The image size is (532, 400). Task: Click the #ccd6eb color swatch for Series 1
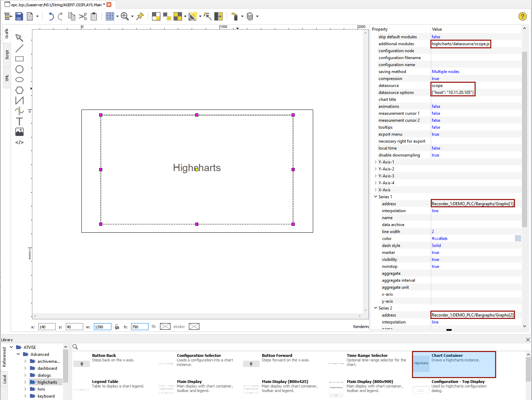pyautogui.click(x=518, y=238)
